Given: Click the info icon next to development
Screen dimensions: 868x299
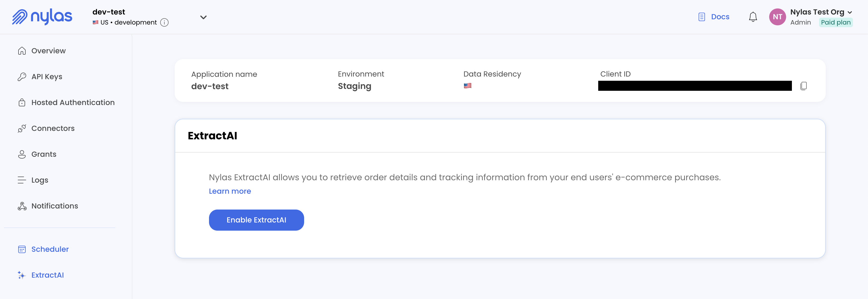Looking at the screenshot, I should coord(164,22).
